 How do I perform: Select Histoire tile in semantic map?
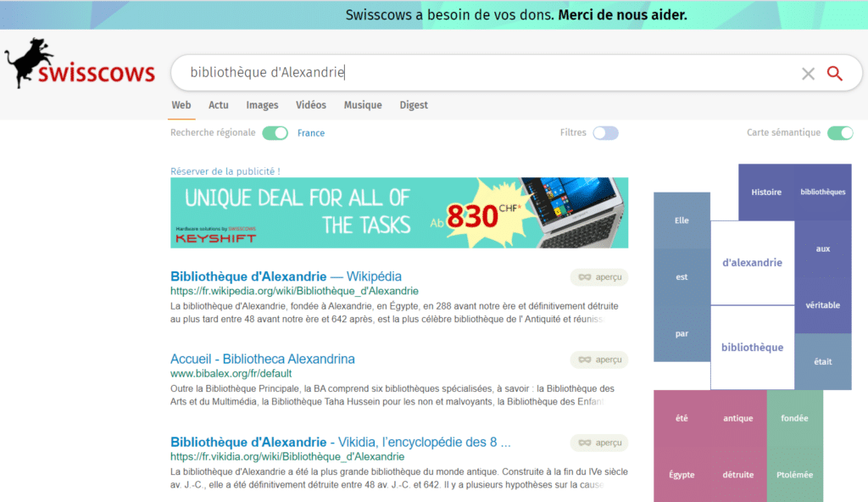point(766,192)
